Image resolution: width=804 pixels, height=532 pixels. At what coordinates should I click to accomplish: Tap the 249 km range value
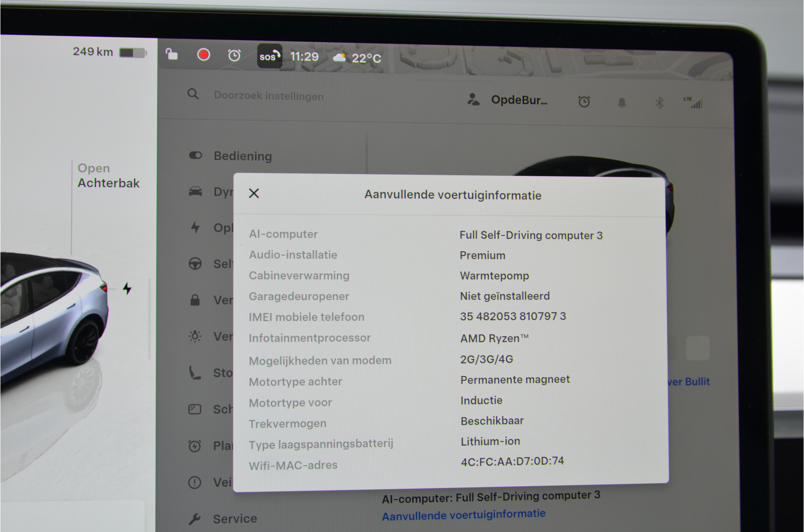pyautogui.click(x=93, y=51)
